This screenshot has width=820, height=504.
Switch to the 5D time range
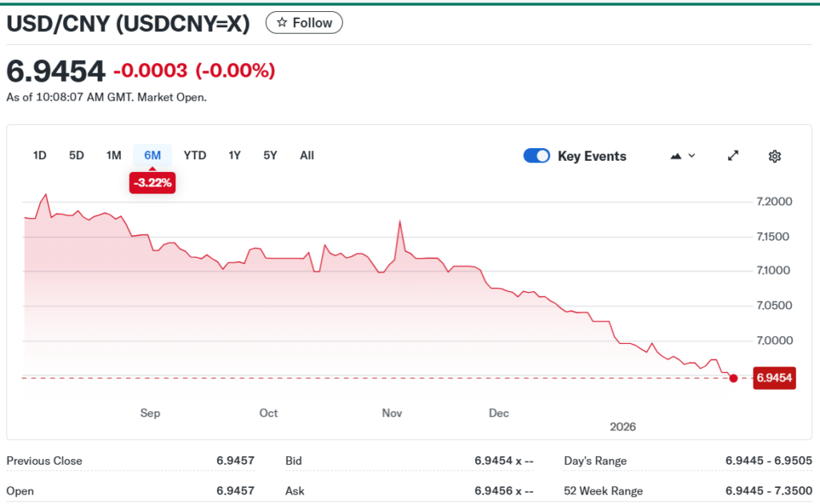pyautogui.click(x=76, y=155)
